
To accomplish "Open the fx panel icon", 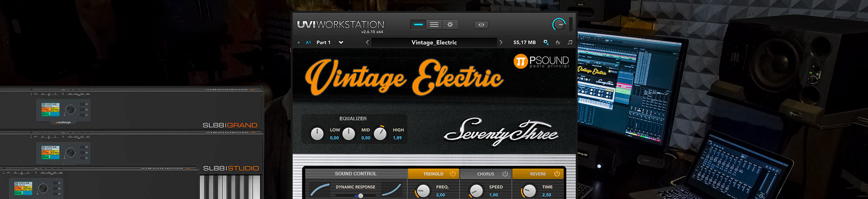I will (x=558, y=43).
